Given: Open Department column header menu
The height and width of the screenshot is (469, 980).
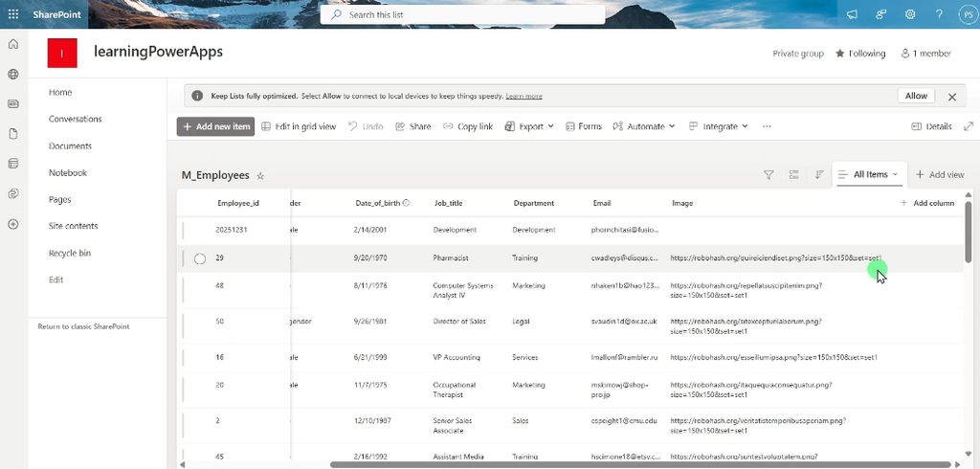Looking at the screenshot, I should [534, 203].
